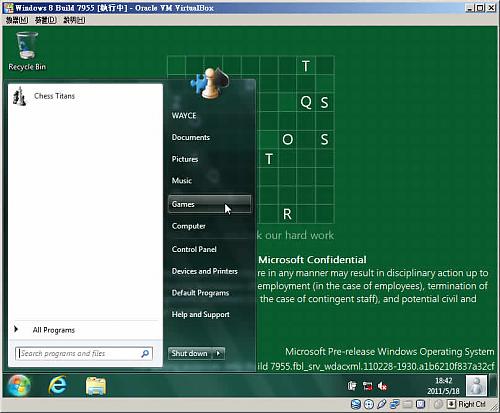Screen dimensions: 500x413
Task: Click VirtualBox hard disk status icon
Action: pos(356,404)
